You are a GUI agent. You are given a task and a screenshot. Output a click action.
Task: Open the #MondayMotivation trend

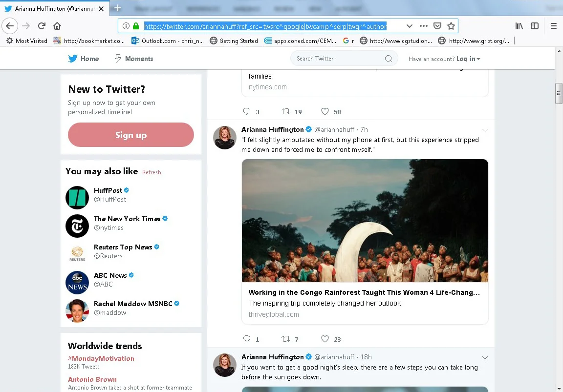coord(101,358)
